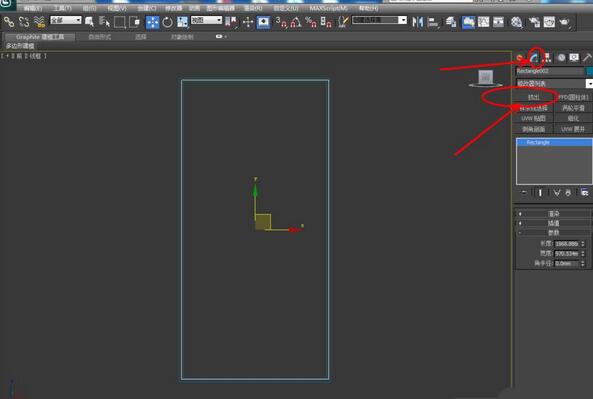This screenshot has height=399, width=593.
Task: Switch to the Create command panel tab
Action: (x=521, y=58)
